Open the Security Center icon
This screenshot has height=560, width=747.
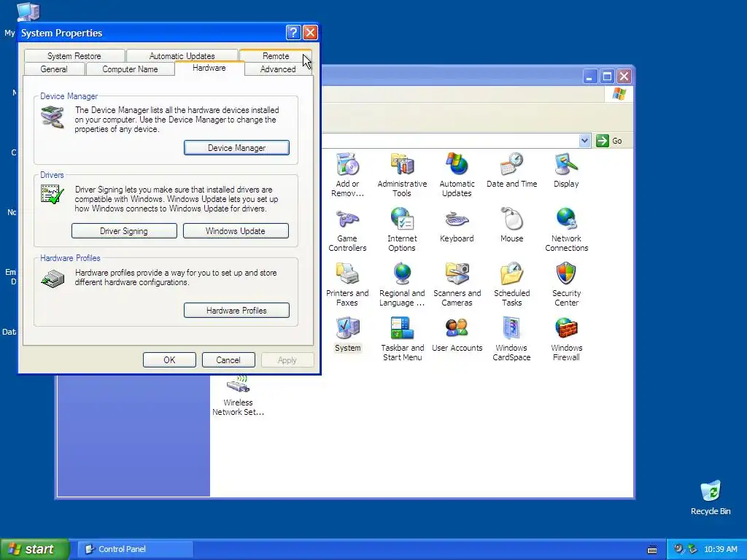(566, 284)
